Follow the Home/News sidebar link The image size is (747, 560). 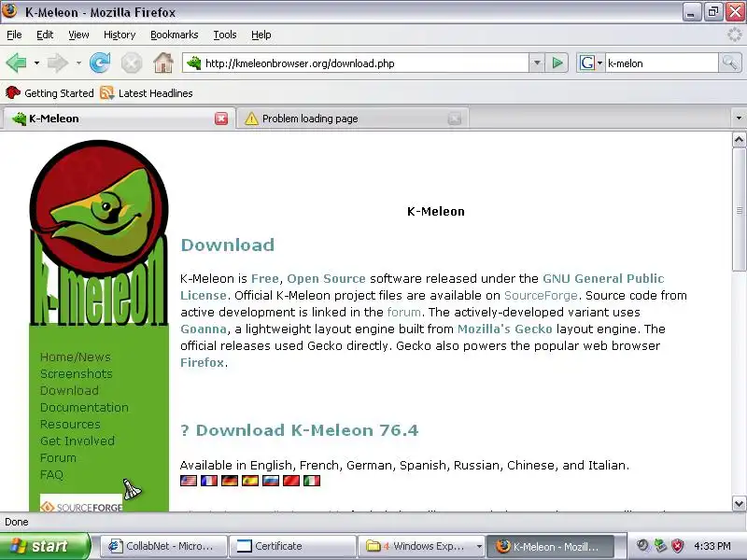(x=76, y=357)
